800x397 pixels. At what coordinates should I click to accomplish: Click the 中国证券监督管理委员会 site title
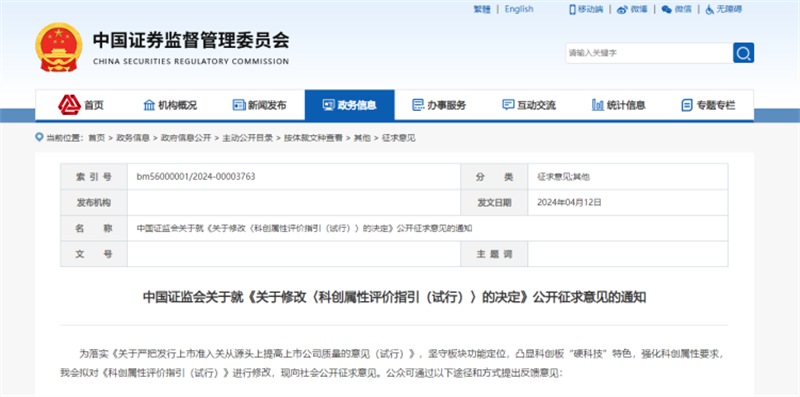click(x=191, y=40)
